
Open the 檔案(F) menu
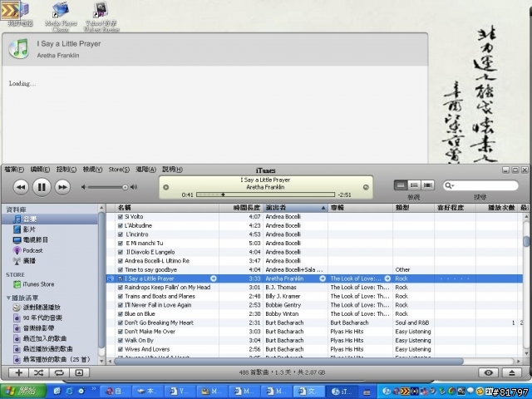14,170
